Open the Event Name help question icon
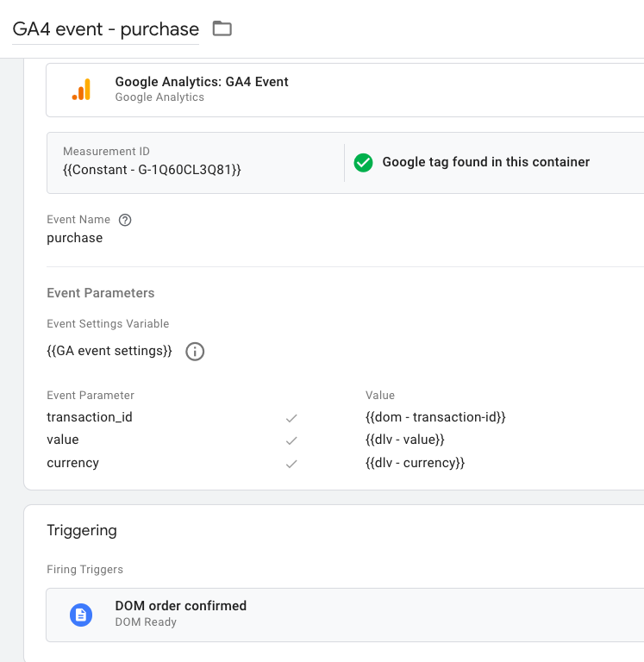The image size is (644, 662). (x=125, y=220)
